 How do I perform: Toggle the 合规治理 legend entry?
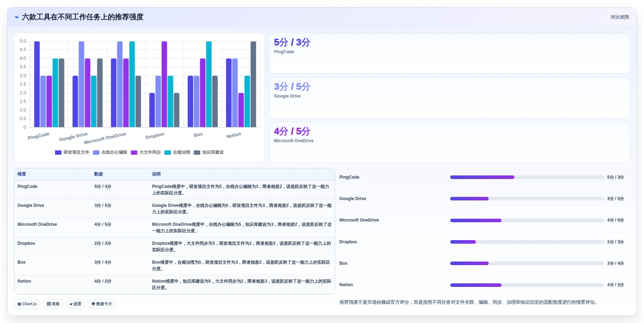click(177, 153)
